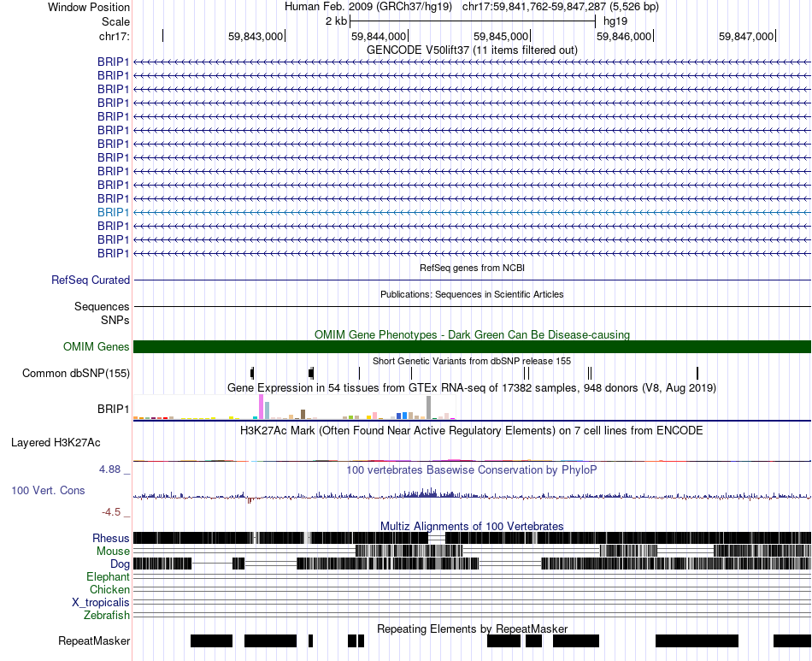This screenshot has height=661, width=812.
Task: Click '100 vertebrates Basewise Conservation by PhyloP' title
Action: tap(472, 469)
